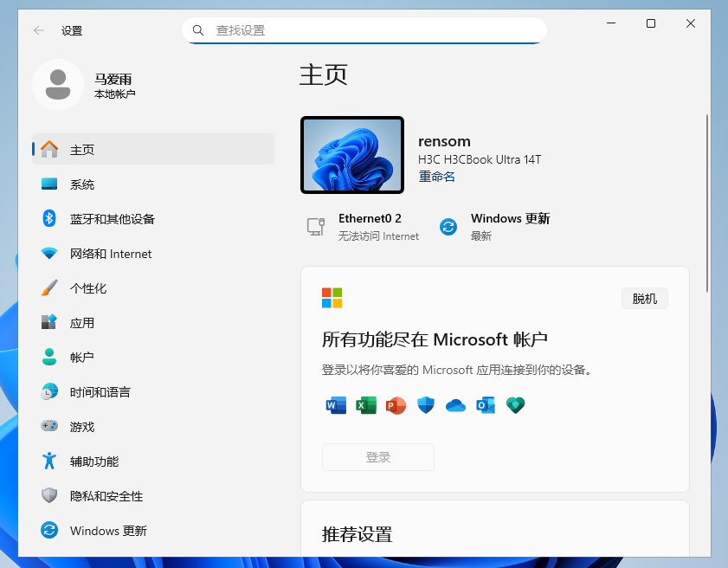Click the Family Safety heart icon
Viewport: 728px width, 568px height.
pyautogui.click(x=515, y=405)
